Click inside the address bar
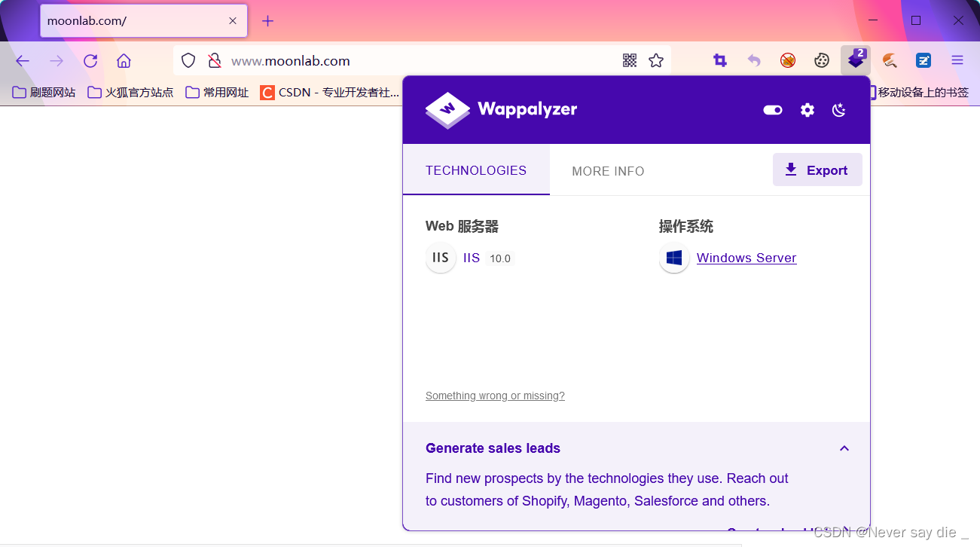 [x=414, y=60]
